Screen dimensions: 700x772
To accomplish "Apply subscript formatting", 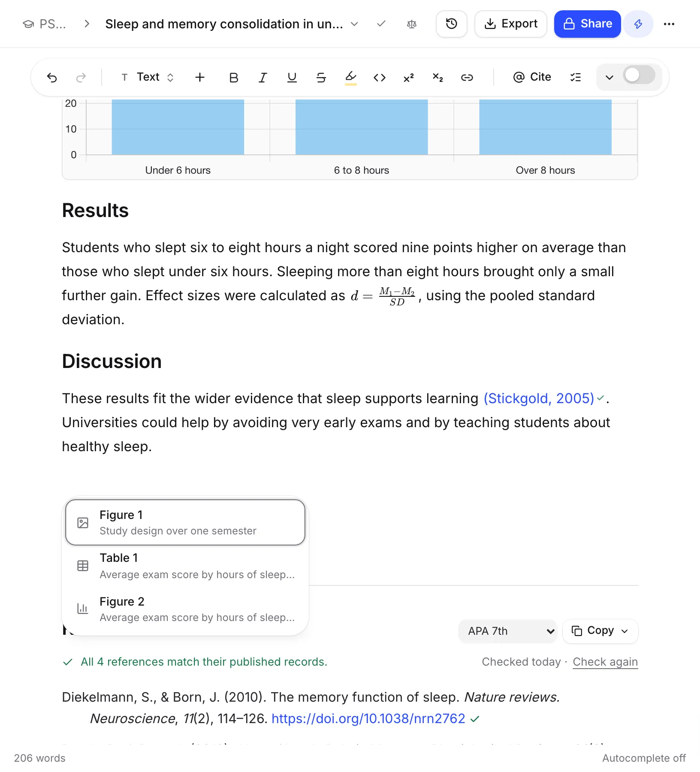I will pos(438,78).
